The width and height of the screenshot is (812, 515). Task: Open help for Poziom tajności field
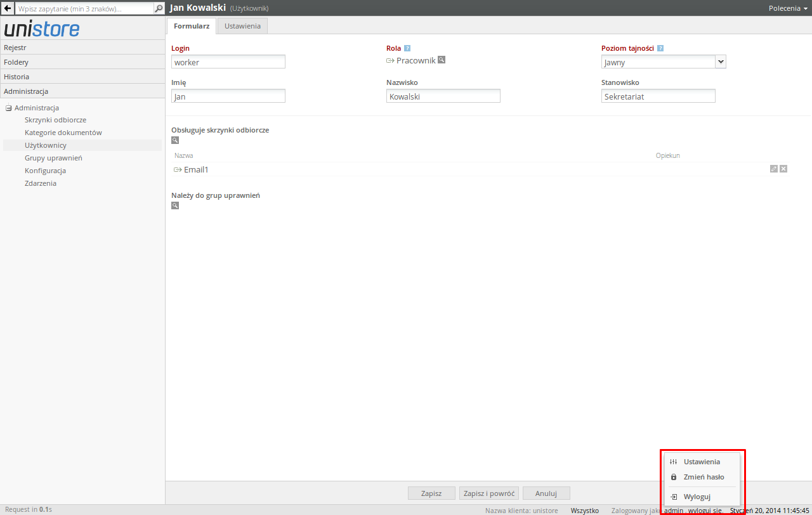click(660, 48)
